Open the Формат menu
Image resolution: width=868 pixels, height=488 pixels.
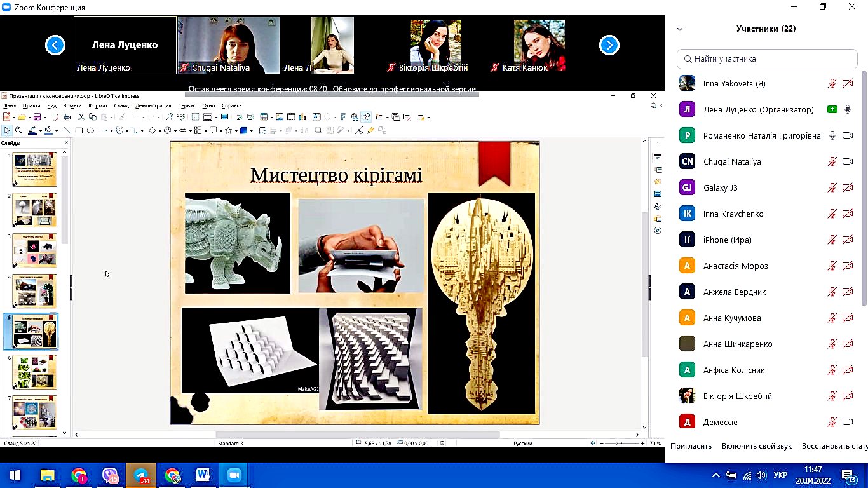click(98, 105)
